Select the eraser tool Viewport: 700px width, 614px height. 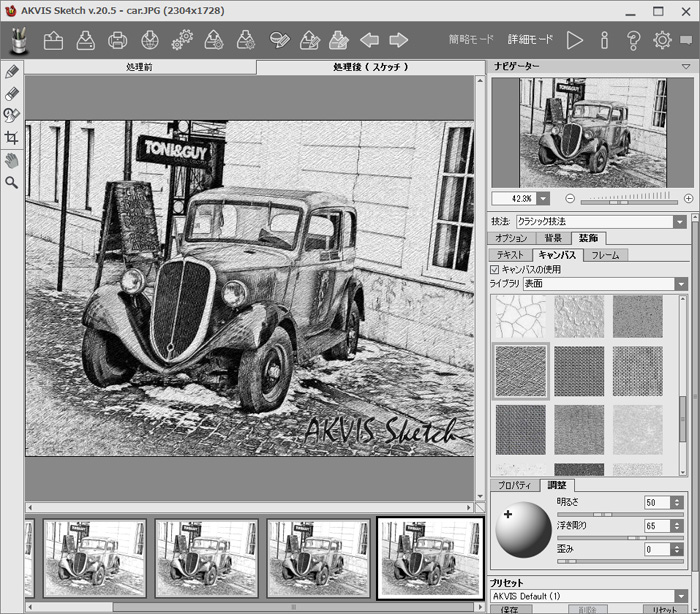(12, 93)
